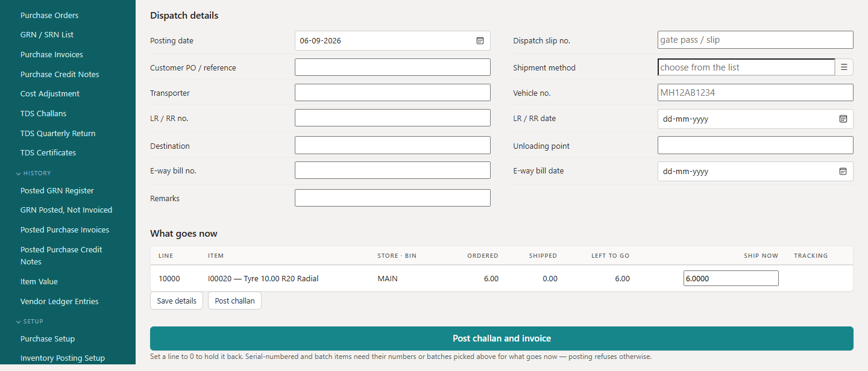
Task: Select item I00020 — Tyre 10.00 R20 Radial
Action: tap(263, 279)
